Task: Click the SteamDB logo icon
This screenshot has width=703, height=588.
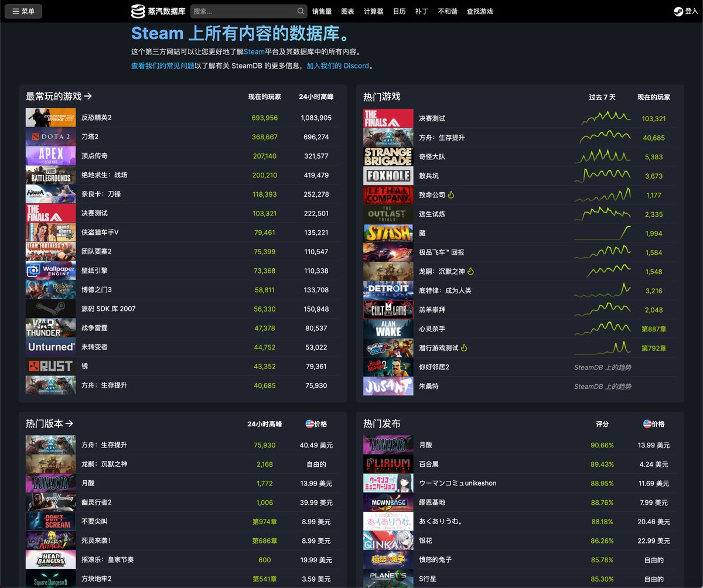Action: point(138,11)
